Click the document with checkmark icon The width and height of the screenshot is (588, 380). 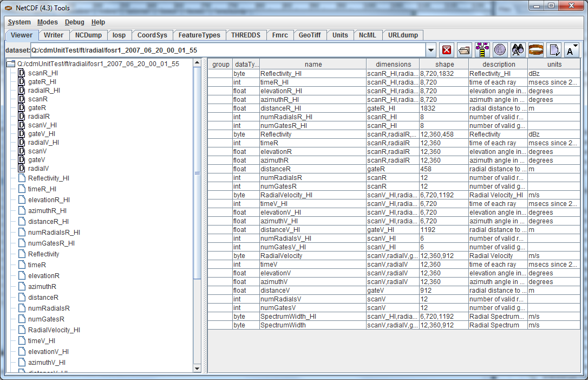554,50
